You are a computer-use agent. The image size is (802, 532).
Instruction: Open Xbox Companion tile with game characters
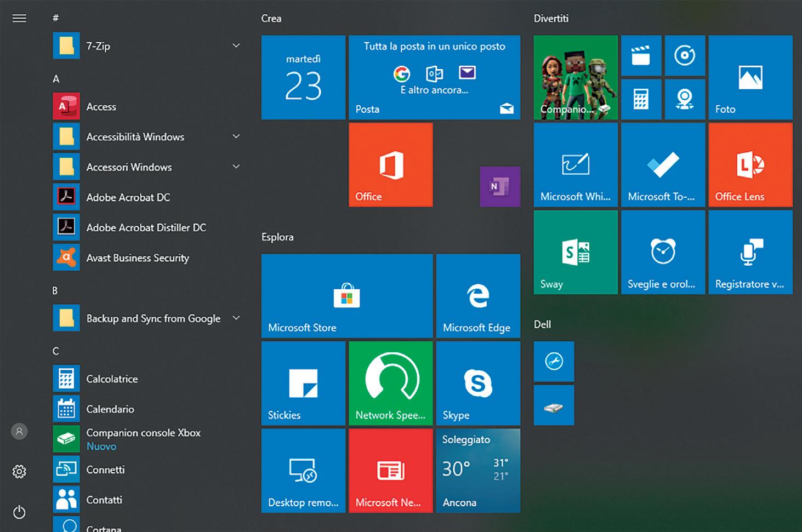coord(576,77)
